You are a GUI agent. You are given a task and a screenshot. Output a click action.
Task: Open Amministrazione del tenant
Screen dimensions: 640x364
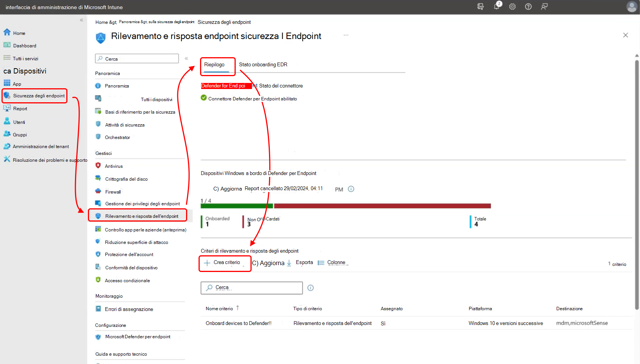(x=41, y=147)
